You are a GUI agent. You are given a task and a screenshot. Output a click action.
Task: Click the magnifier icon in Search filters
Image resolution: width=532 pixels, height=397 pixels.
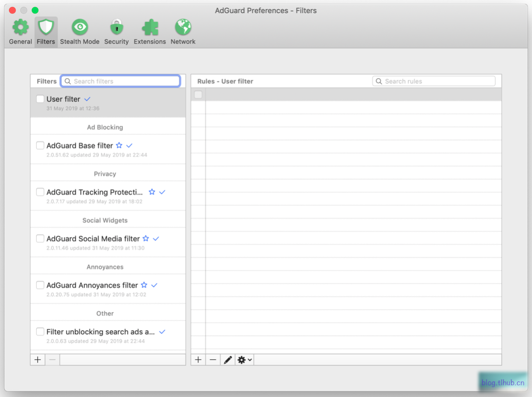point(68,81)
